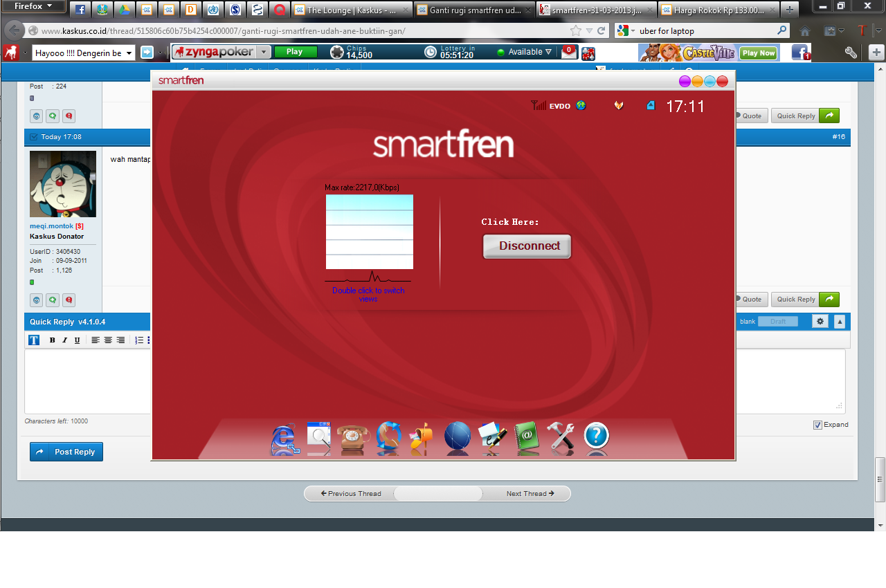Open the Google Drive pinned tab
886x588 pixels.
click(124, 10)
